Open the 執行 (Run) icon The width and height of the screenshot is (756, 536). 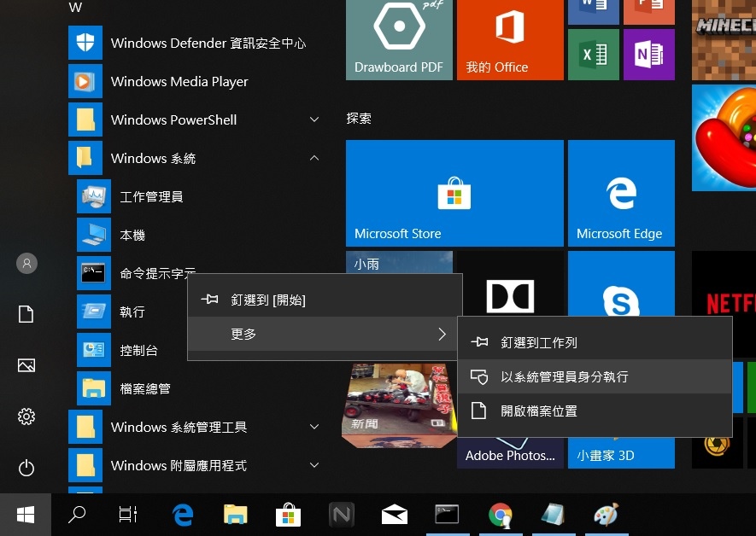tap(94, 312)
